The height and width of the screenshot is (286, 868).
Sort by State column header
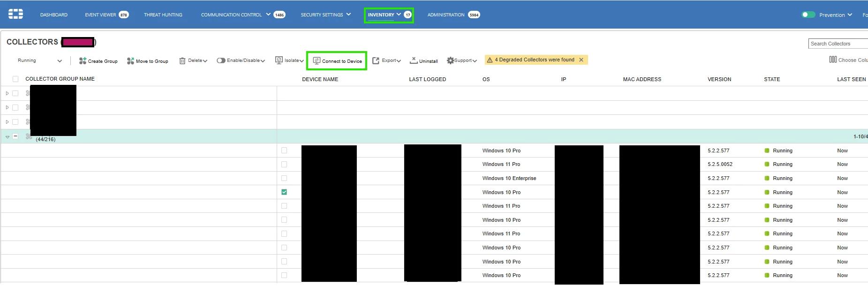pyautogui.click(x=772, y=79)
